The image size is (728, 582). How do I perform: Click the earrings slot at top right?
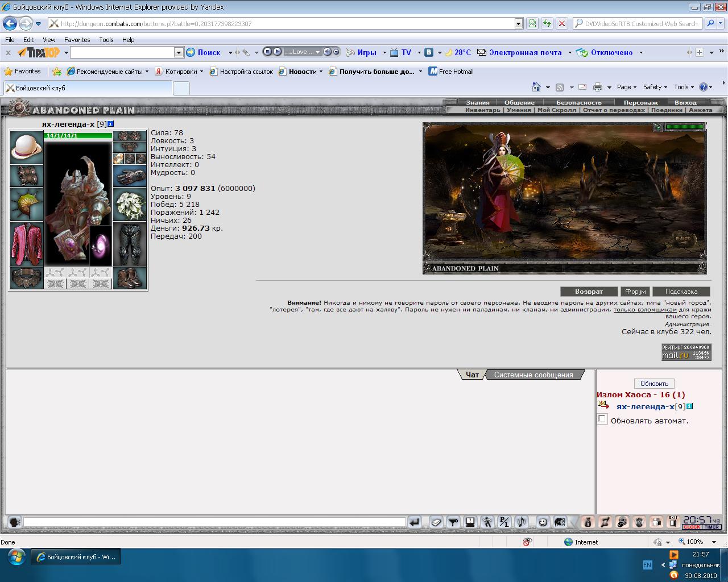coord(130,136)
